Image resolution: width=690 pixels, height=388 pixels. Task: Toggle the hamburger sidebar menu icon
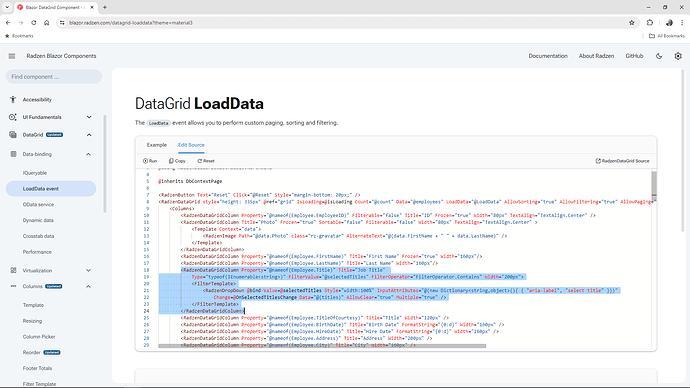[12, 56]
